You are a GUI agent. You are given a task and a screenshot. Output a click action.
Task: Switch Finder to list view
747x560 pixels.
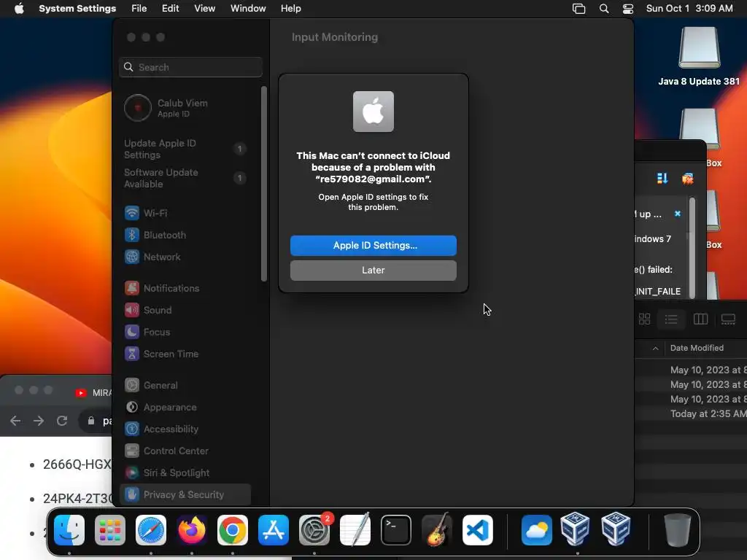pyautogui.click(x=671, y=319)
